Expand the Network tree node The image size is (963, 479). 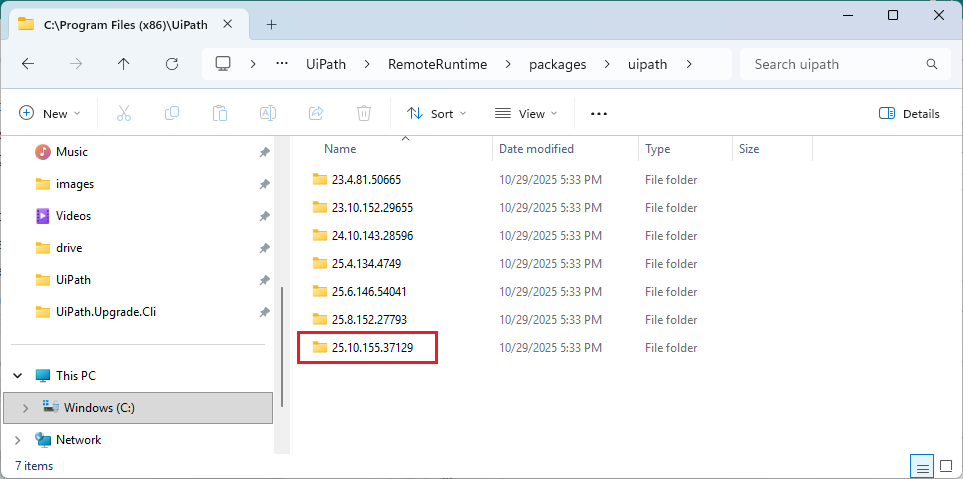18,440
